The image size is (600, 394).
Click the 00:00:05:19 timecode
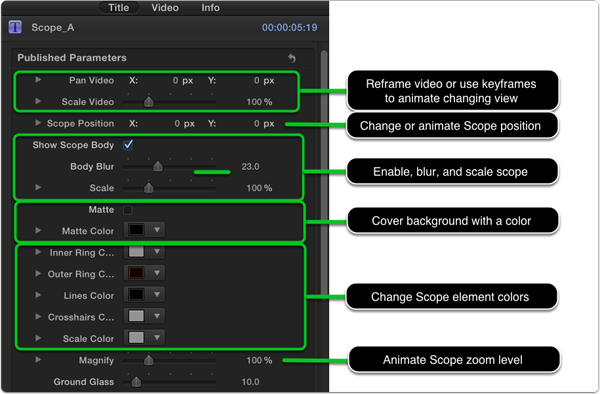(x=289, y=28)
